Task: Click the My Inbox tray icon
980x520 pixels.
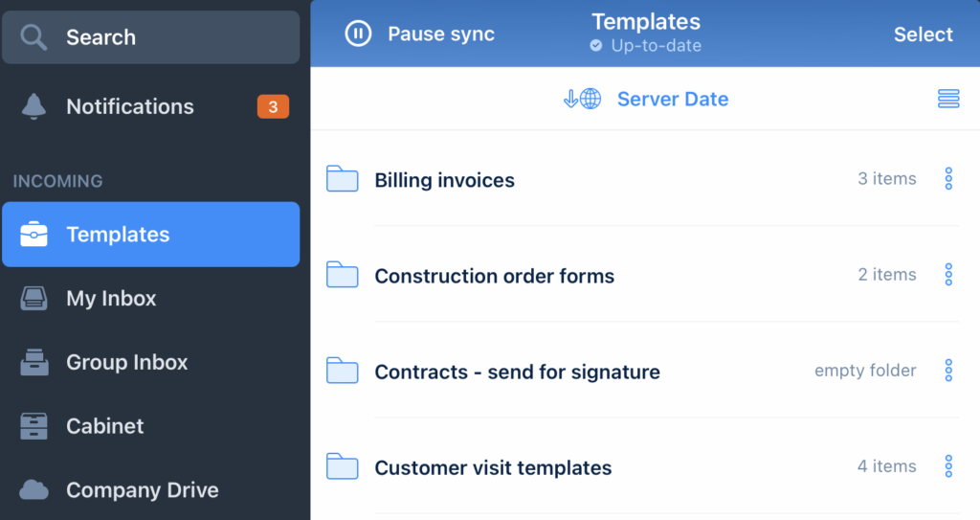Action: (34, 299)
